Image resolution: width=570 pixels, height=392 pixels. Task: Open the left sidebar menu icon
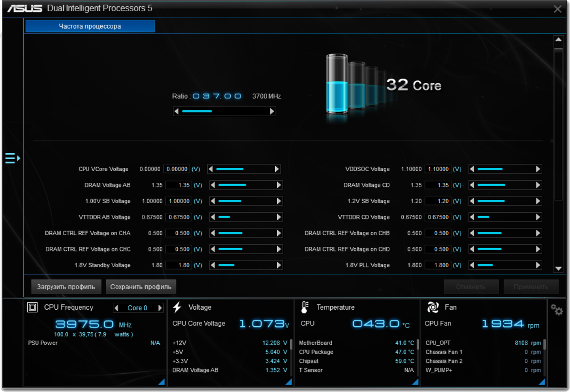point(12,158)
